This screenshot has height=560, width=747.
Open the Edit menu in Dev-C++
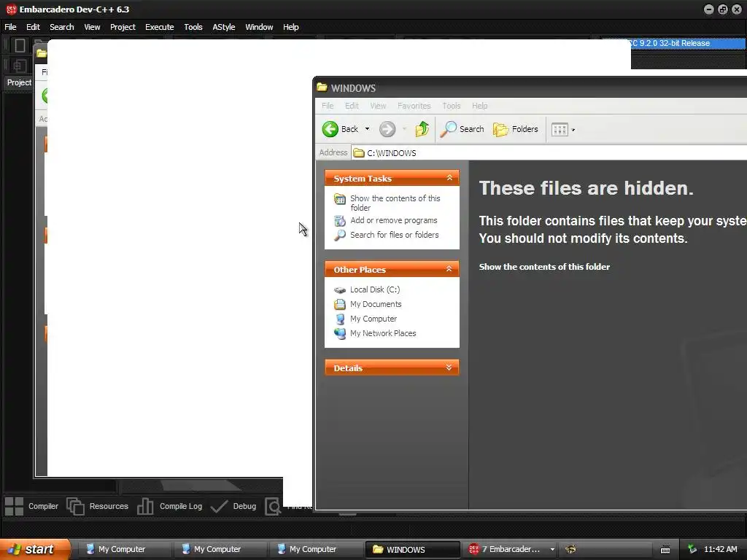[33, 27]
